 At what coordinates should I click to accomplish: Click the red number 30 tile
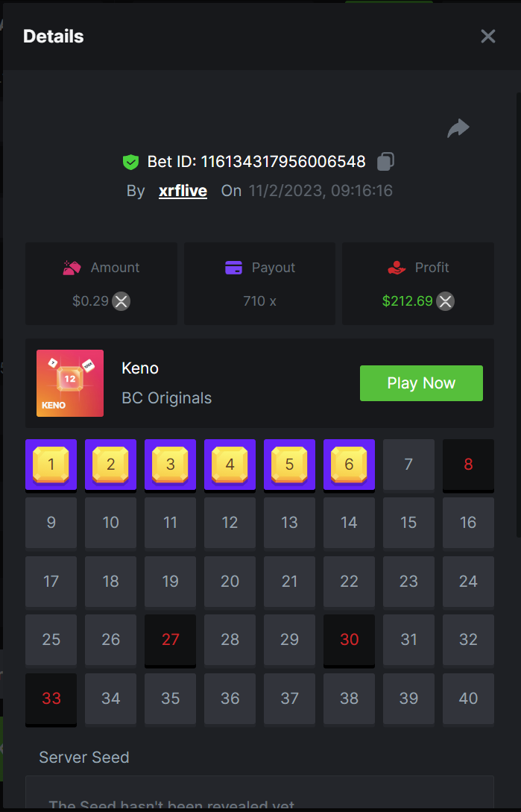pos(349,640)
